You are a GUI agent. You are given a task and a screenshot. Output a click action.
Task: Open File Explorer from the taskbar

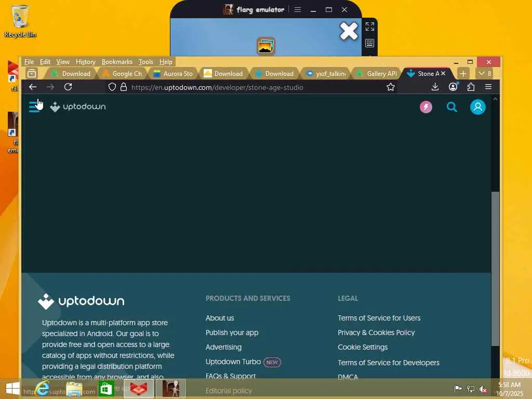[x=74, y=389]
